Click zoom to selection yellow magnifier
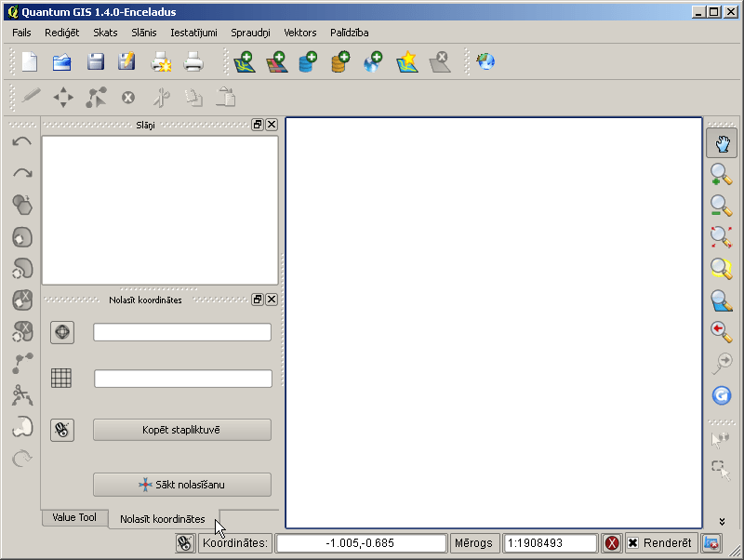The height and width of the screenshot is (560, 744). click(x=722, y=269)
